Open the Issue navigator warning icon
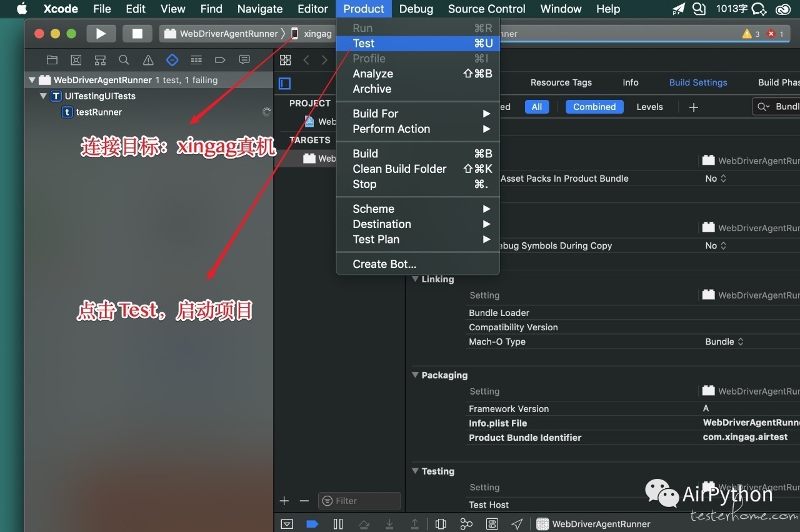Image resolution: width=800 pixels, height=532 pixels. [148, 60]
